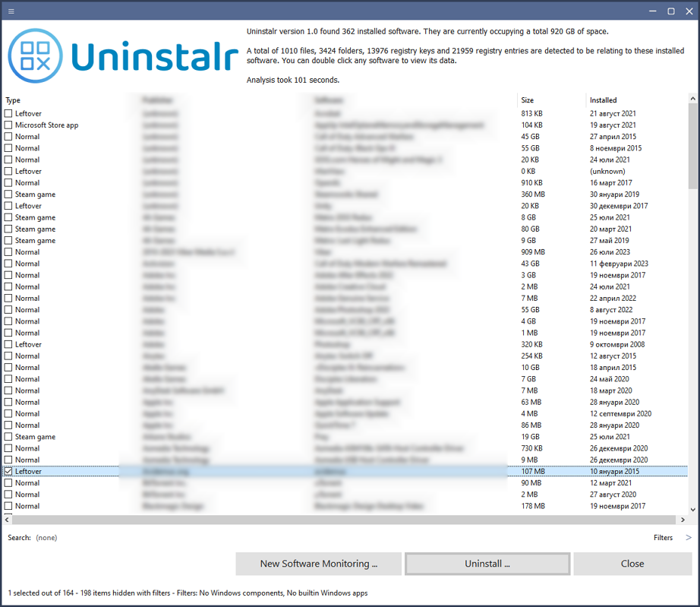Click the vertical scrollbar thumb
The height and width of the screenshot is (607, 700).
(x=692, y=146)
